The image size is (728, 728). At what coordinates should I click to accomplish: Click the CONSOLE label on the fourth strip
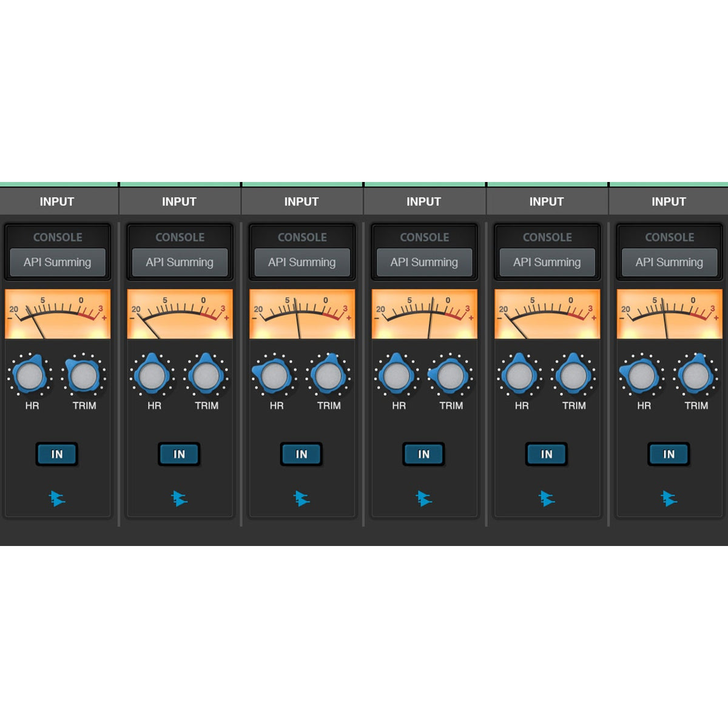point(424,237)
